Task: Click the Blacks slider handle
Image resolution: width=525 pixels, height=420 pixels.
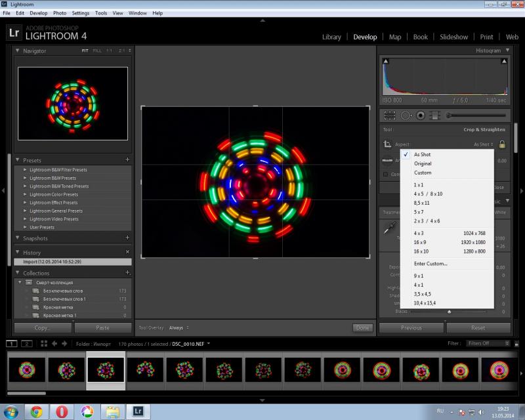Action: coord(450,312)
